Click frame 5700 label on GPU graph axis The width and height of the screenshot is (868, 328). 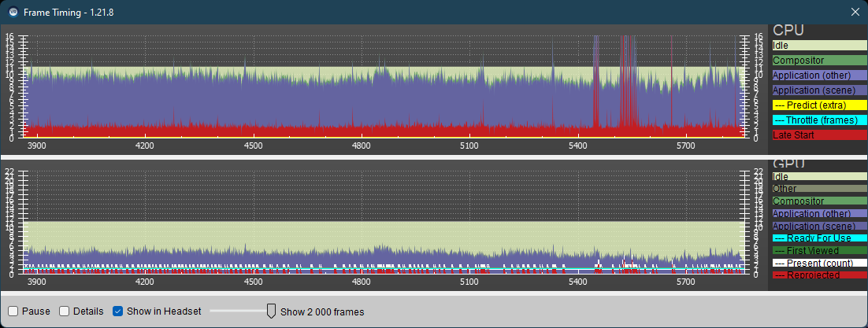point(686,282)
